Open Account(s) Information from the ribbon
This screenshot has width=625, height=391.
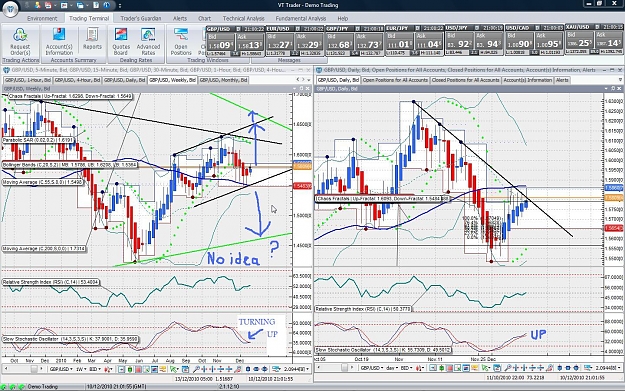coord(59,41)
